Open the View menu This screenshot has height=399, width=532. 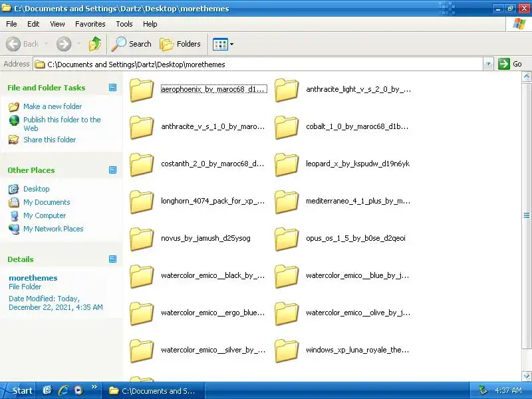pos(57,24)
